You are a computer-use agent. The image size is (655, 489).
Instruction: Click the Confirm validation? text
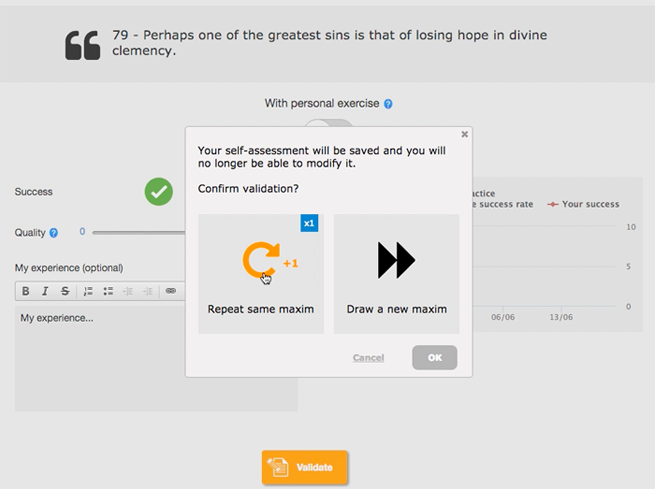pyautogui.click(x=248, y=189)
